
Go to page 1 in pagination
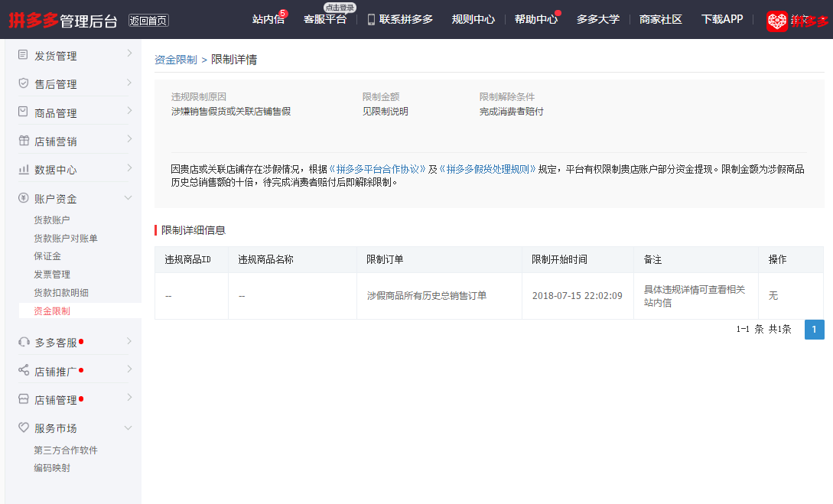[815, 330]
